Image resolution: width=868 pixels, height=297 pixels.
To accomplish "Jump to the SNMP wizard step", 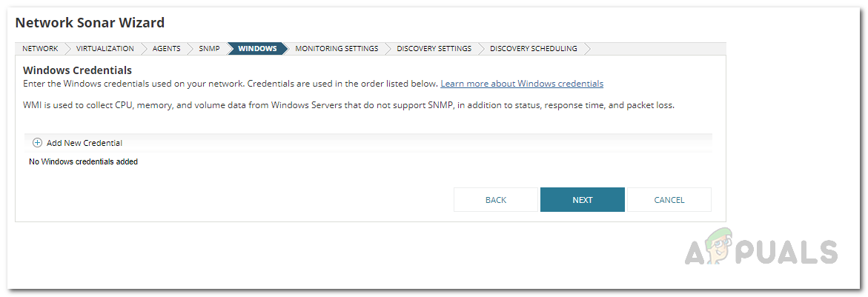I will 209,49.
